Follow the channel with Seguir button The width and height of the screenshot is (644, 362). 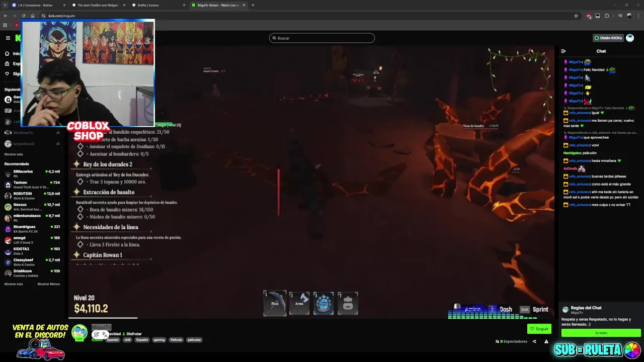click(x=539, y=329)
